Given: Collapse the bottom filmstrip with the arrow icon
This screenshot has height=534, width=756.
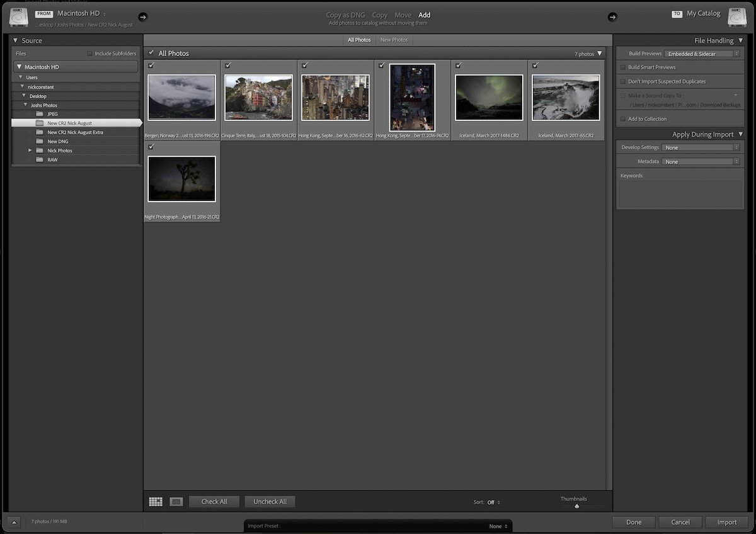Looking at the screenshot, I should 14,521.
